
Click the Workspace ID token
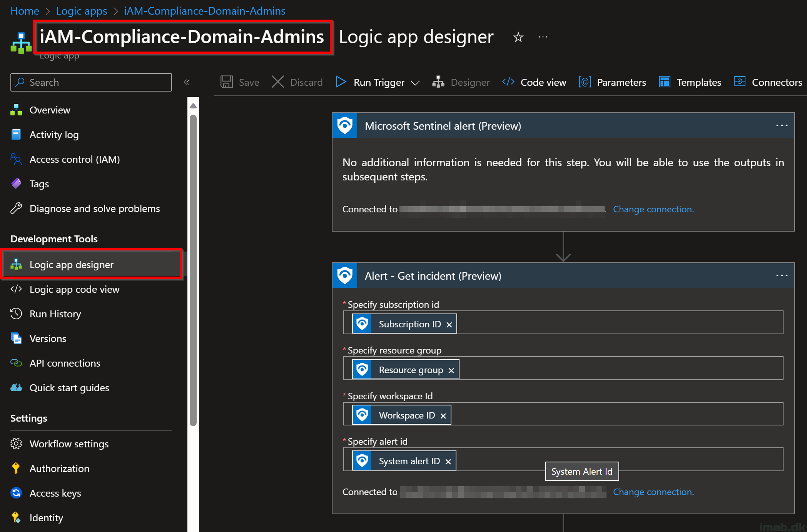(x=401, y=415)
